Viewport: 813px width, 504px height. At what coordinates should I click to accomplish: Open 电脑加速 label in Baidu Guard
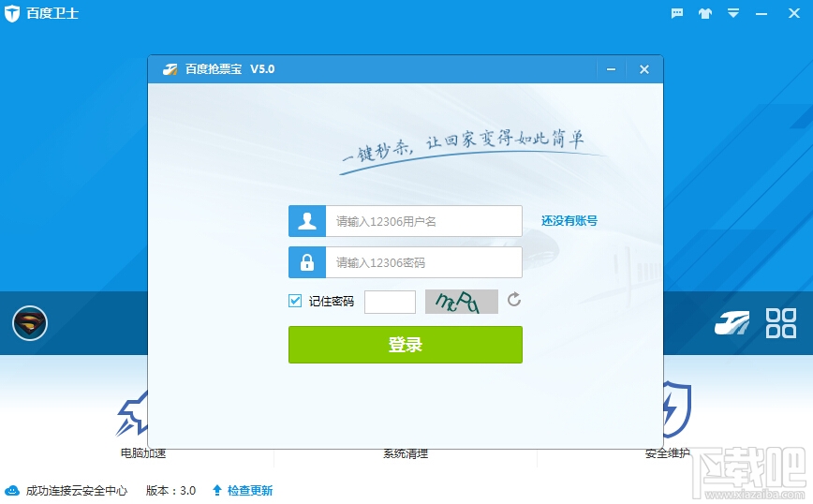click(143, 453)
